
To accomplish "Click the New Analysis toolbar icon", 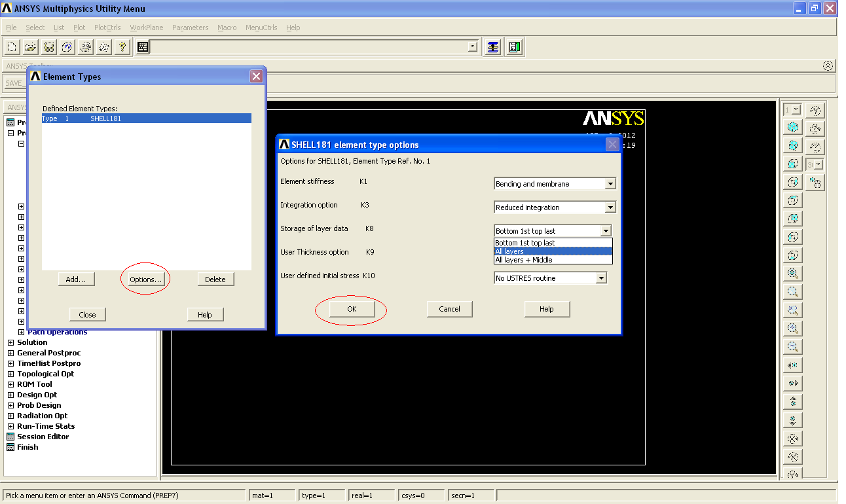I will (x=12, y=47).
